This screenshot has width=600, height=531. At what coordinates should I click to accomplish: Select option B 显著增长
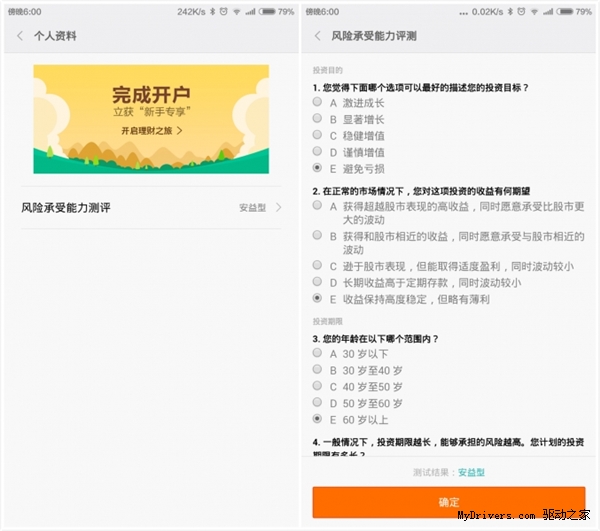point(318,118)
